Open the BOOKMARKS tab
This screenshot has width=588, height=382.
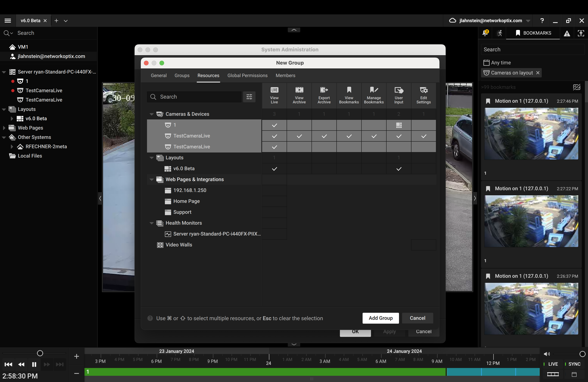(533, 33)
